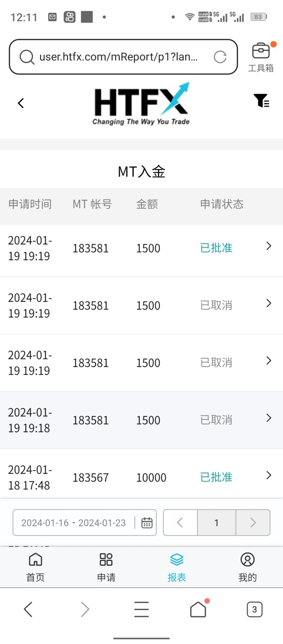Screen dimensions: 283x644
Task: Tap the browser home icon
Action: coord(199,609)
